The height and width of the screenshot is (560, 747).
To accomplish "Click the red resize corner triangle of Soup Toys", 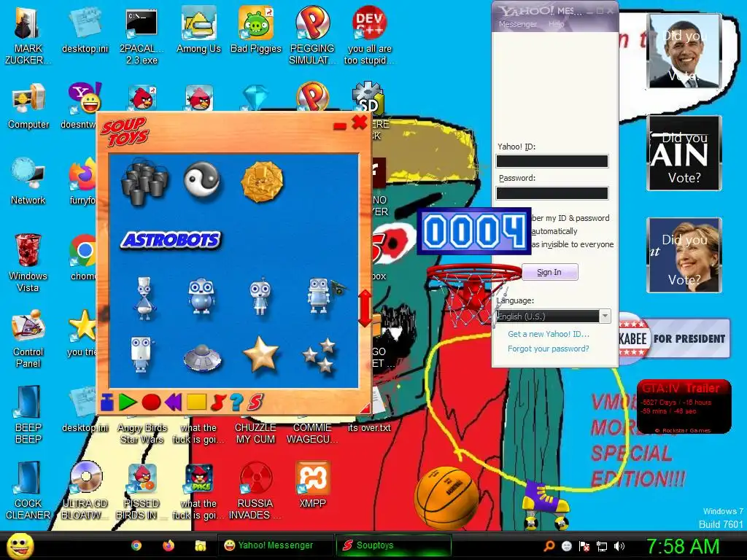I will (x=365, y=408).
